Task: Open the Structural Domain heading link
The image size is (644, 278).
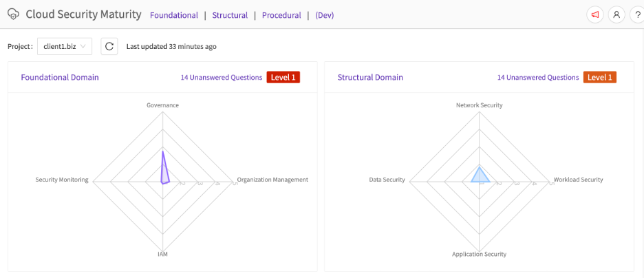Action: (x=370, y=77)
